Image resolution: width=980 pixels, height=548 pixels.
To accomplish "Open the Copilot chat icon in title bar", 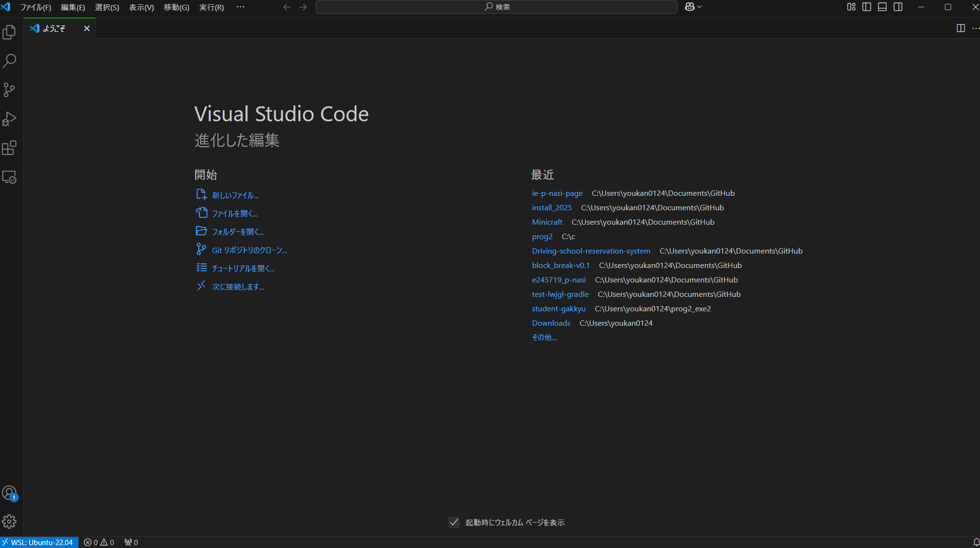I will coord(689,7).
